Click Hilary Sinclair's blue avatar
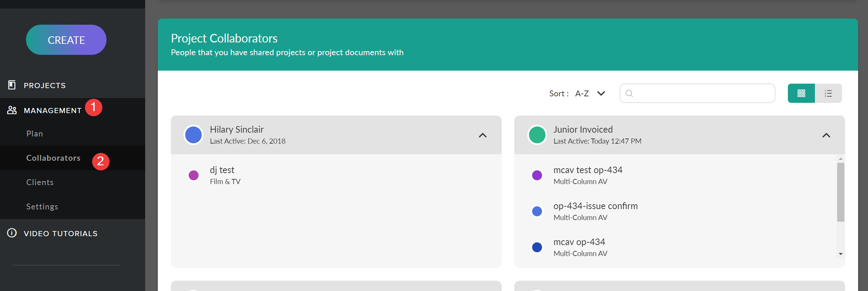Screen dimensions: 868x291 pos(193,135)
